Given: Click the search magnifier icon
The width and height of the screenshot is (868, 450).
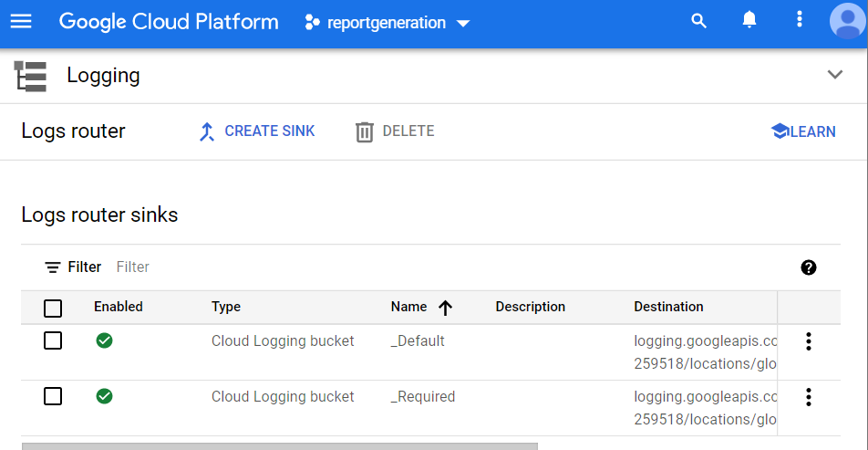Looking at the screenshot, I should [x=699, y=21].
